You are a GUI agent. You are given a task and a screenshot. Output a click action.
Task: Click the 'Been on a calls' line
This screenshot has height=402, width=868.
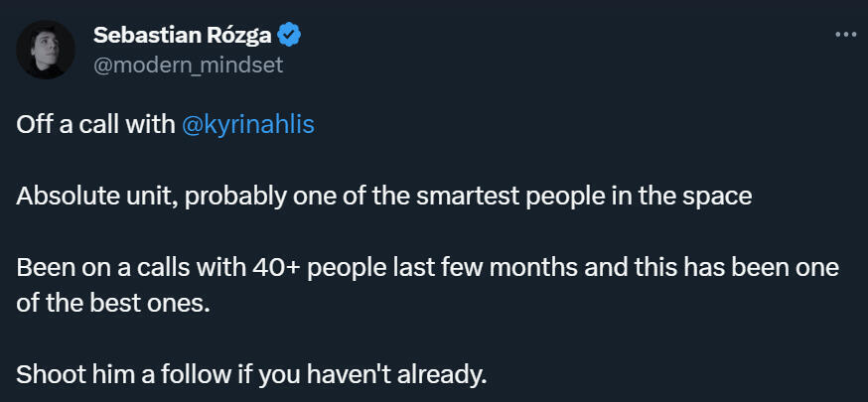tap(99, 269)
